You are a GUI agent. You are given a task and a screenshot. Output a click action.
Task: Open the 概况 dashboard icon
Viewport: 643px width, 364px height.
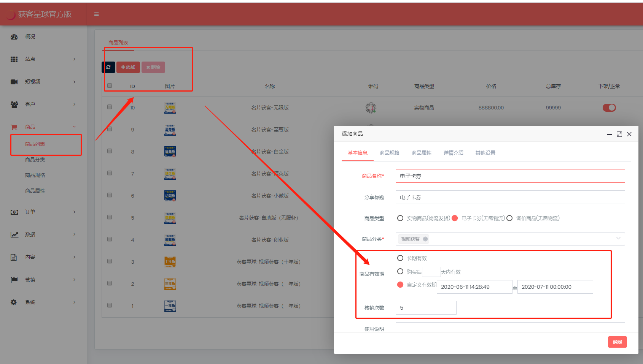(14, 37)
